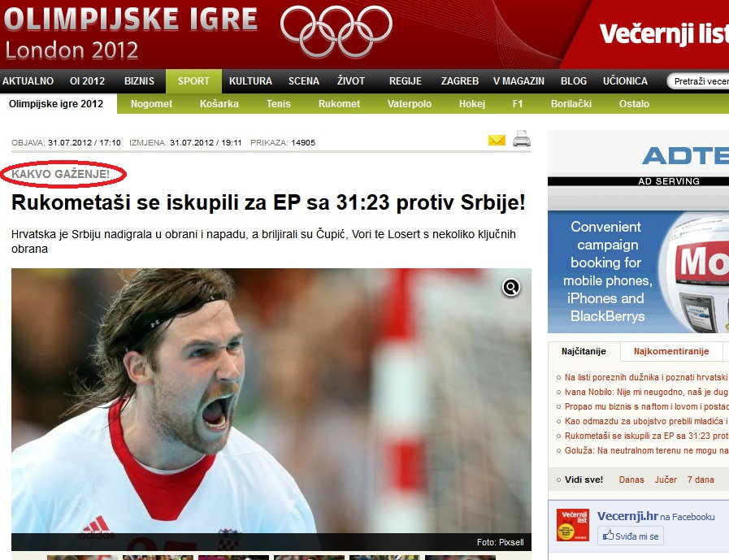Image resolution: width=729 pixels, height=560 pixels.
Task: Open the Goluža neutral ground article link
Action: tap(646, 450)
